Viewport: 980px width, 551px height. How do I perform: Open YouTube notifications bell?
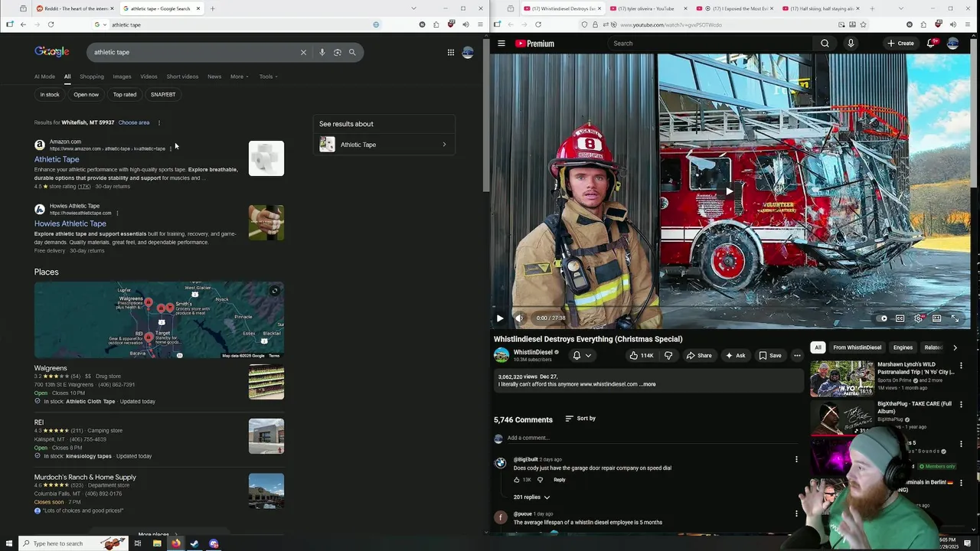point(931,44)
